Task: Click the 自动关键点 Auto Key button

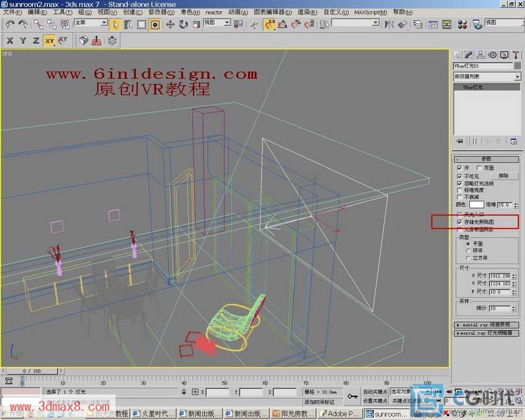Action: 375,392
